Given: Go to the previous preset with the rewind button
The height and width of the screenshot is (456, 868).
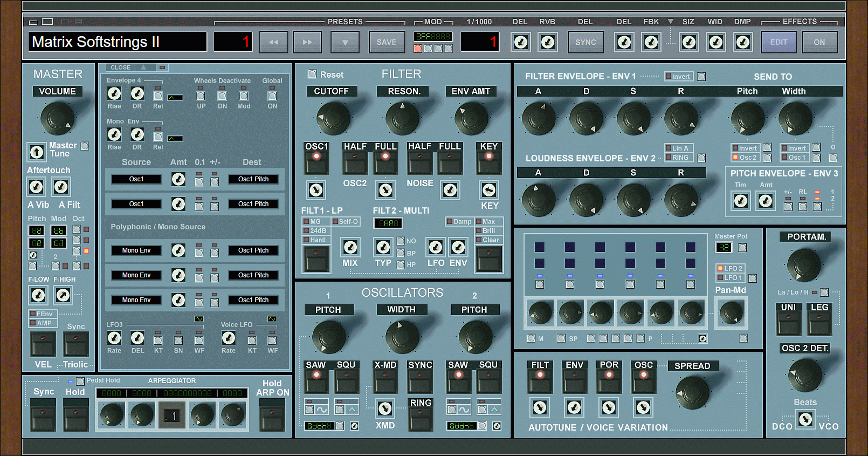Looking at the screenshot, I should pos(274,42).
